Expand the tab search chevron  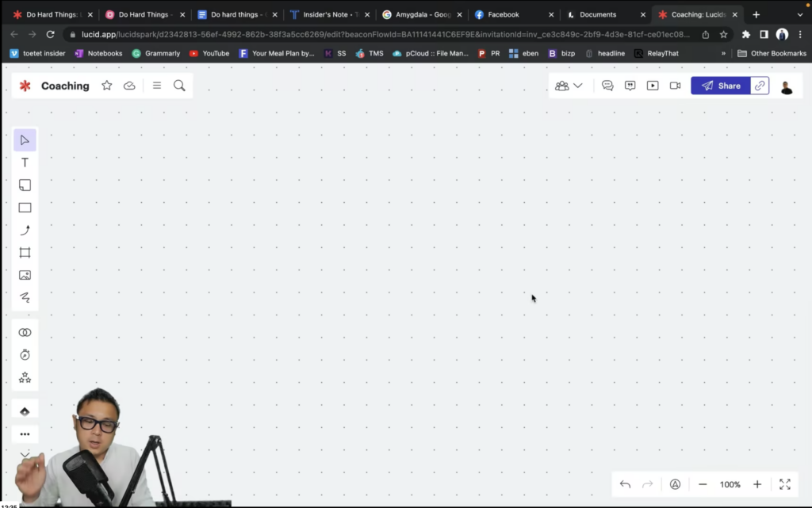click(x=799, y=14)
